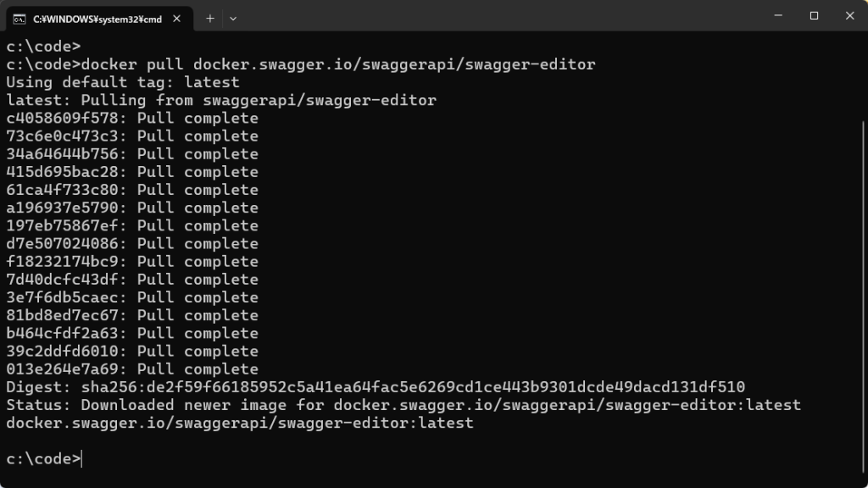Click the docker pull command line
Image resolution: width=868 pixels, height=488 pixels.
[x=301, y=64]
